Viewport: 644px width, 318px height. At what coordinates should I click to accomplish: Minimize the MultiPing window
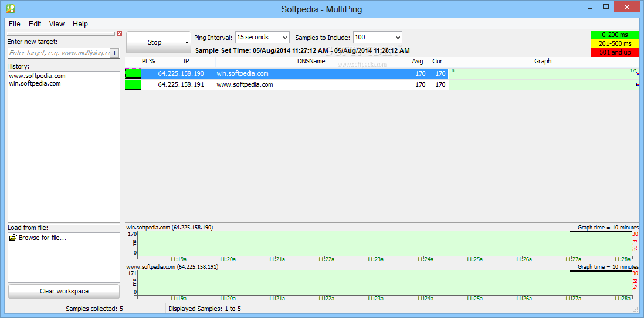point(591,7)
